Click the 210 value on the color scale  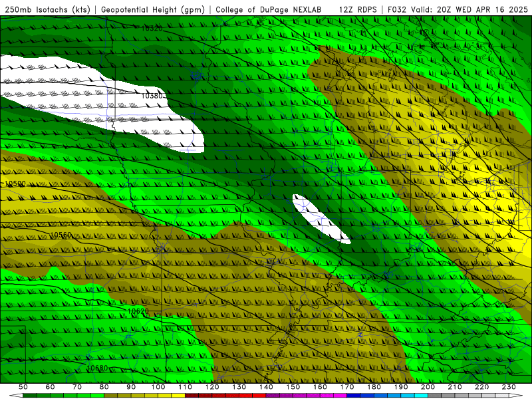(x=455, y=387)
